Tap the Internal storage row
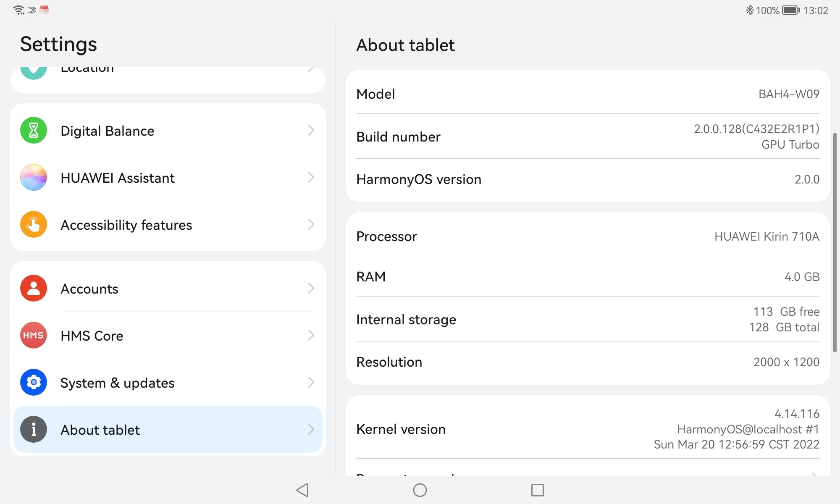 [588, 319]
